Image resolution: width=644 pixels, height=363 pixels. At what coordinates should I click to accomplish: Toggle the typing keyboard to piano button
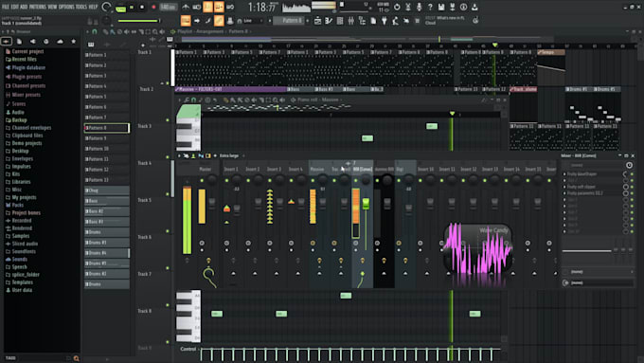click(x=186, y=20)
